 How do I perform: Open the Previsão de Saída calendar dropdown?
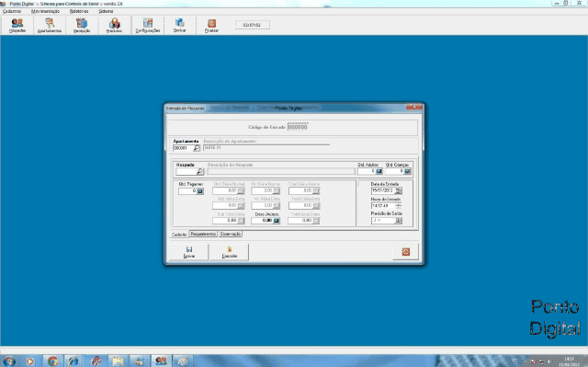click(398, 221)
